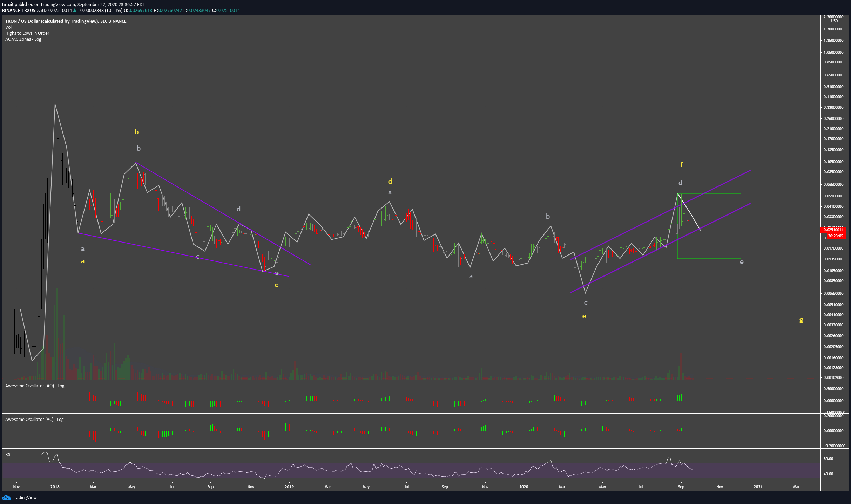
Task: Select the yellow 'b' wave label
Action: tap(136, 132)
